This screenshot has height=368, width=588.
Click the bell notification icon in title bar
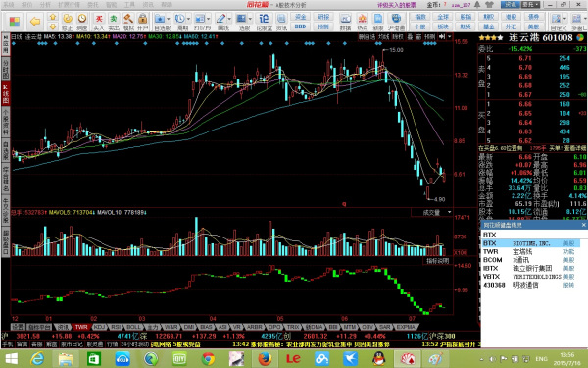(477, 5)
